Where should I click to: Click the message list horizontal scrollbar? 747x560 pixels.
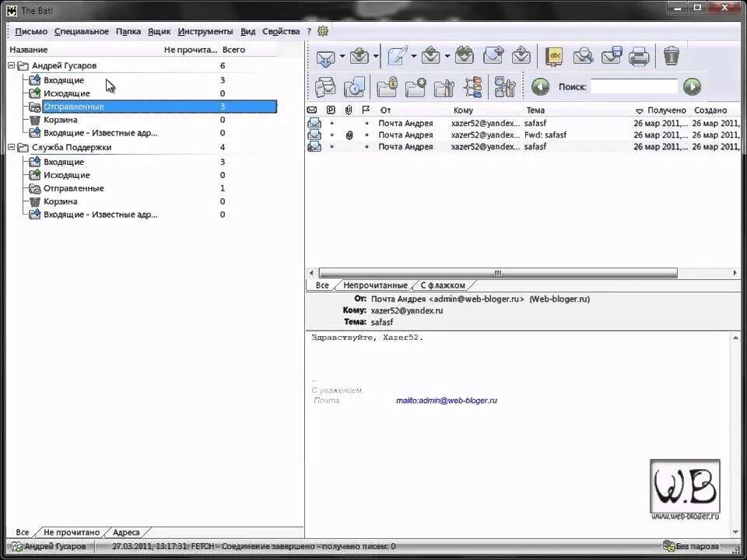pyautogui.click(x=498, y=273)
